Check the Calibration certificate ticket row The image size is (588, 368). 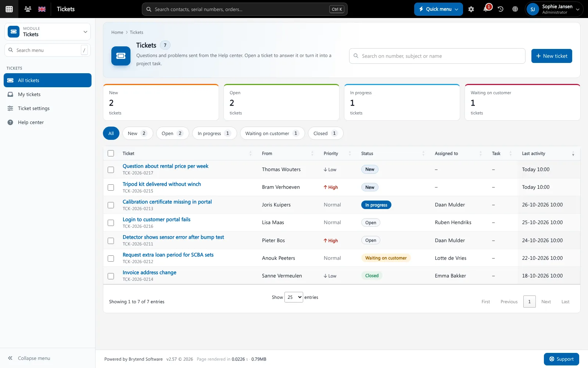click(x=111, y=205)
